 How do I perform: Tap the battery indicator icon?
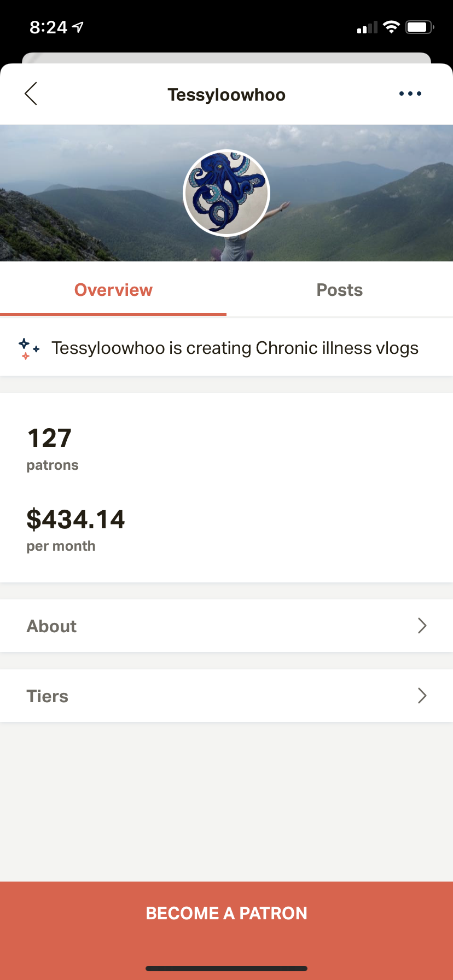click(420, 27)
